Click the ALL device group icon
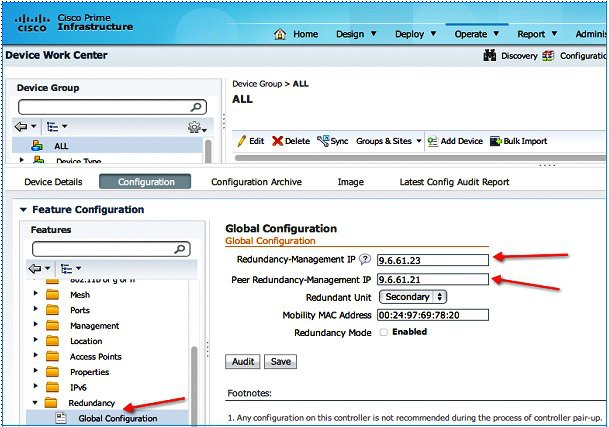Image resolution: width=609 pixels, height=427 pixels. 37,146
